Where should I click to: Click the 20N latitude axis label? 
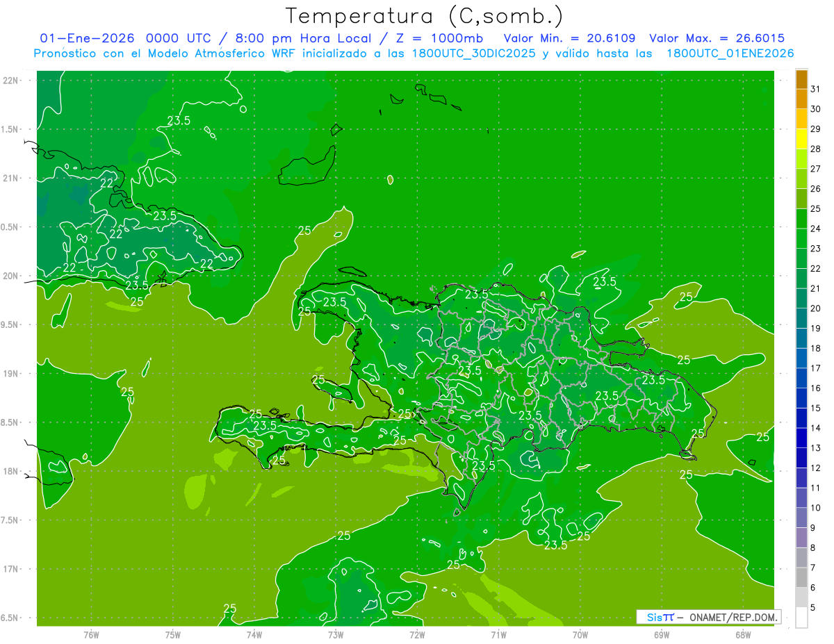pos(11,276)
